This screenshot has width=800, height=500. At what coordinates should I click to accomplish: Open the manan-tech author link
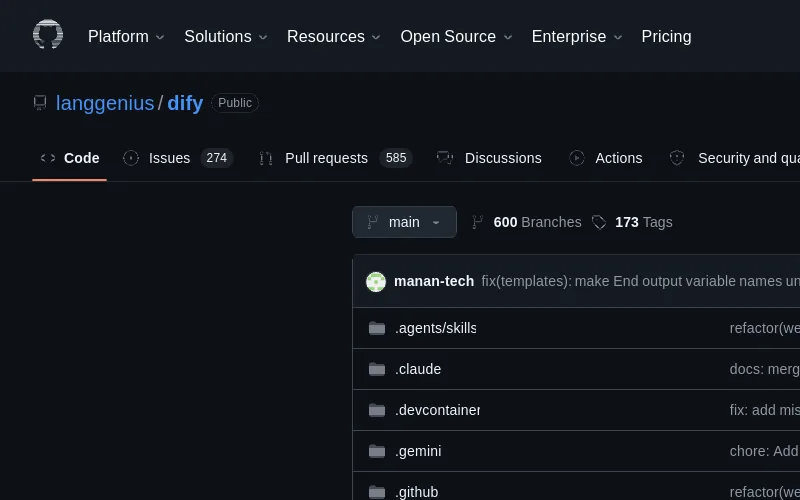434,281
